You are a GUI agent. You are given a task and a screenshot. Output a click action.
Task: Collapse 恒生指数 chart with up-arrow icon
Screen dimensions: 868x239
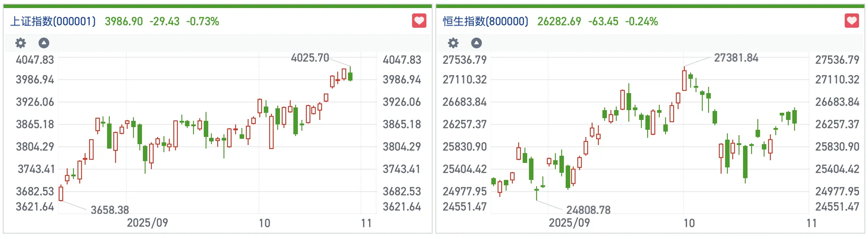(477, 43)
